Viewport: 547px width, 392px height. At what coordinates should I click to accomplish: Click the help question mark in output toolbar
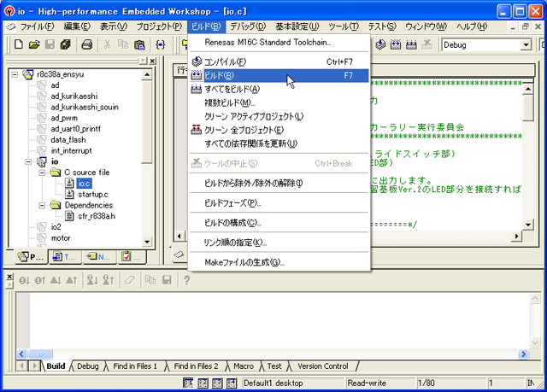click(187, 280)
